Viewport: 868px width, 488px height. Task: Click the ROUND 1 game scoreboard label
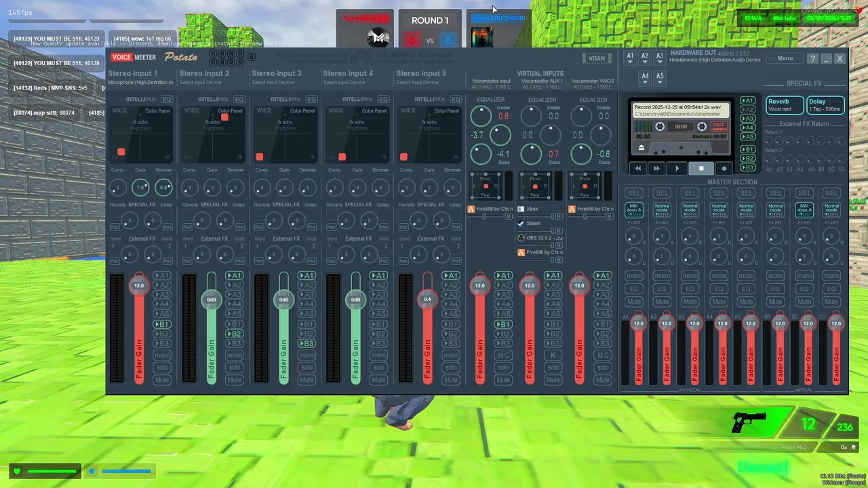click(430, 20)
